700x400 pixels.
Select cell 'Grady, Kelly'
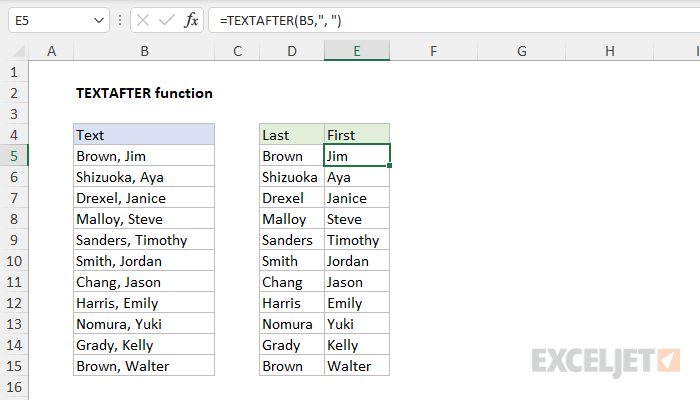click(144, 345)
